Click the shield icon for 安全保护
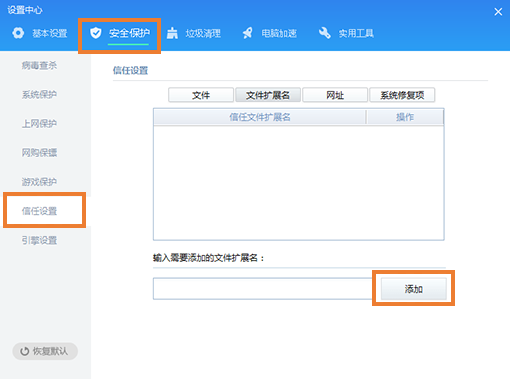 (96, 33)
